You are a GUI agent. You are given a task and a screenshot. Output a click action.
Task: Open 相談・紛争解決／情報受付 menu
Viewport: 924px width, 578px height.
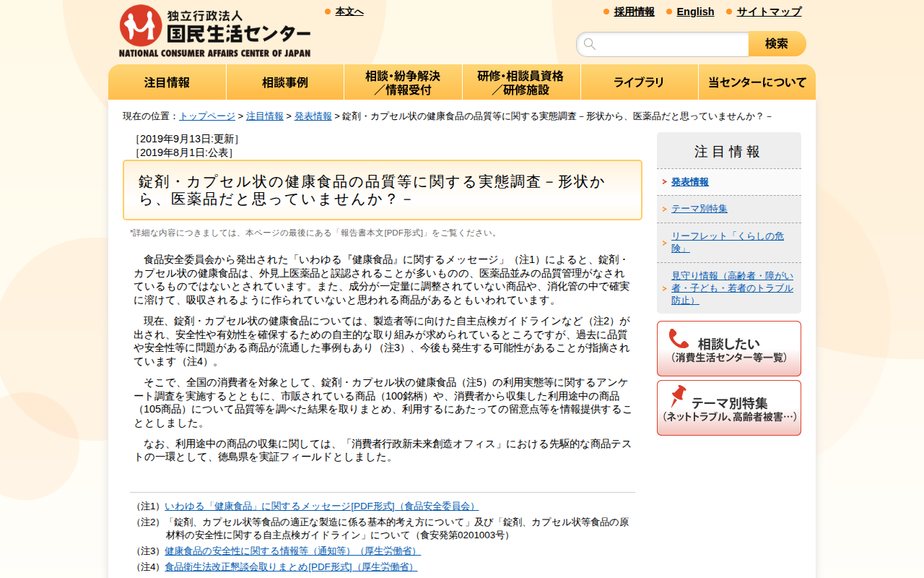tap(403, 82)
